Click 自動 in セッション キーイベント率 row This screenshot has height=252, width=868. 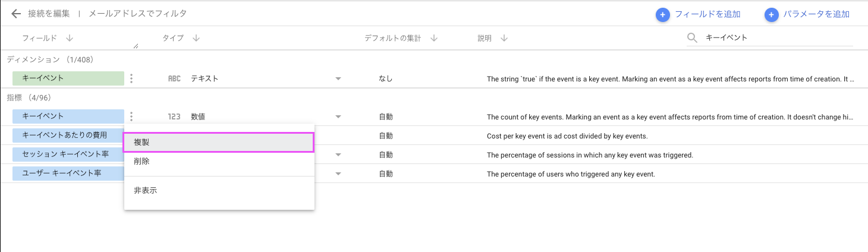(x=385, y=155)
